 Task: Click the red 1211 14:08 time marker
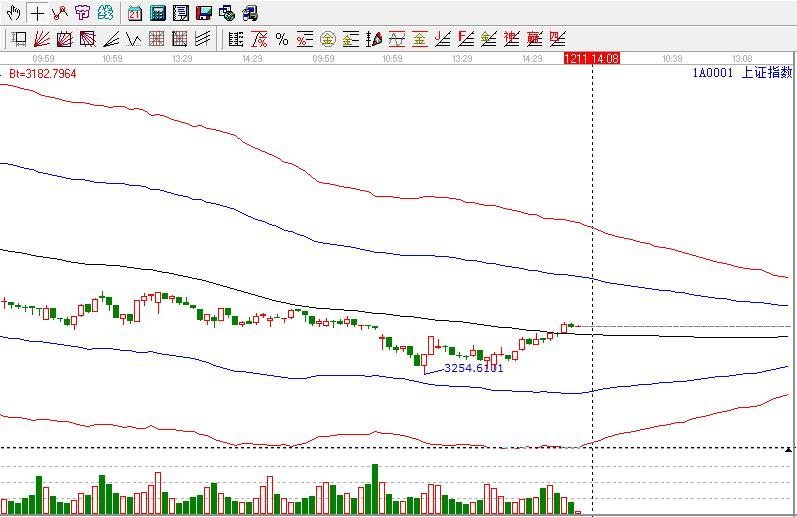point(592,58)
